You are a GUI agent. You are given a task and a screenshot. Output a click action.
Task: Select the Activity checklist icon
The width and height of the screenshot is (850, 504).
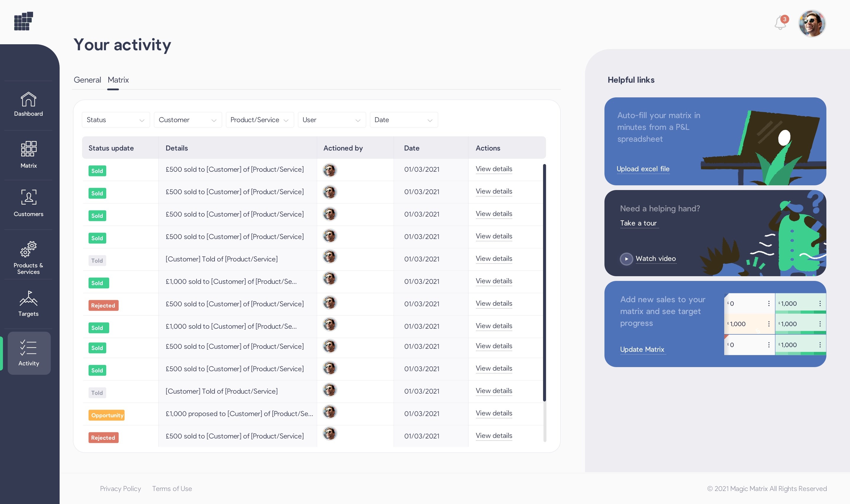[x=29, y=348]
